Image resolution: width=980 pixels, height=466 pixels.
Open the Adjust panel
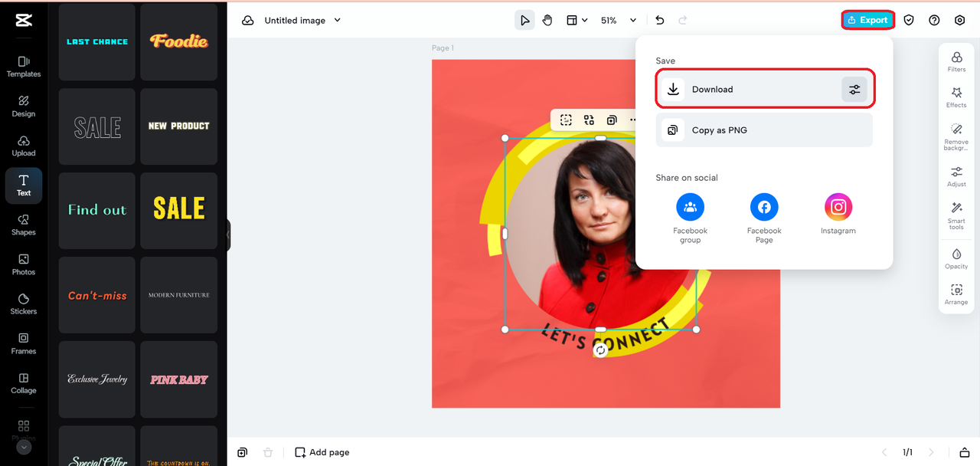tap(956, 176)
